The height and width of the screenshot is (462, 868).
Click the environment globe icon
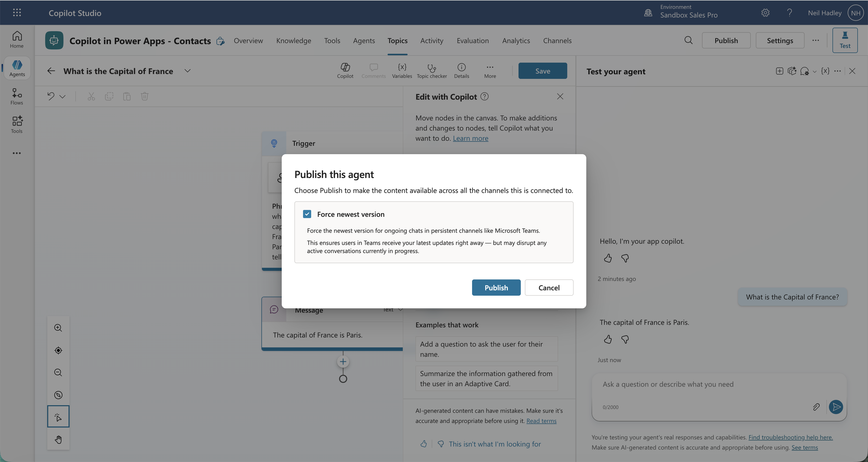coord(648,13)
